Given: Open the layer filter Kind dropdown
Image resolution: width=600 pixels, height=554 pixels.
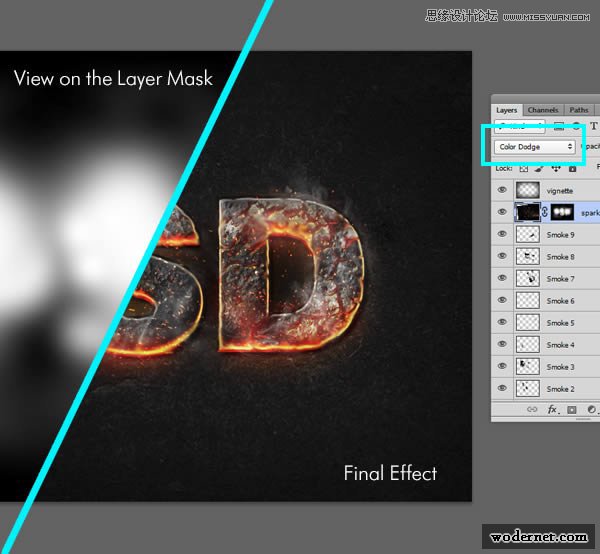Looking at the screenshot, I should coord(519,126).
